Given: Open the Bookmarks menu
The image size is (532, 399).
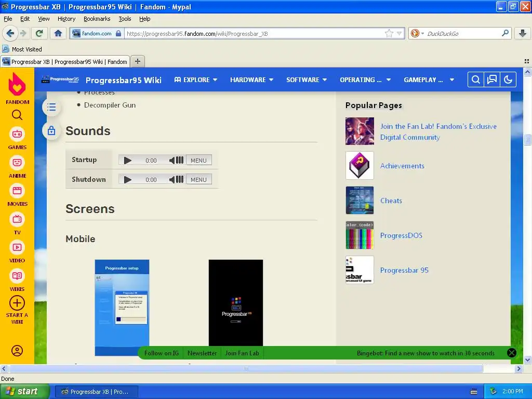Looking at the screenshot, I should coord(97,19).
